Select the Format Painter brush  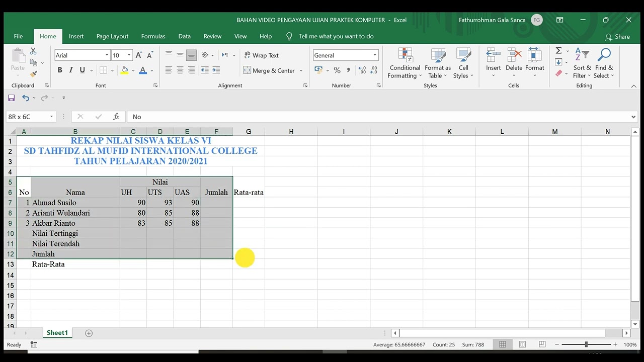coord(33,74)
